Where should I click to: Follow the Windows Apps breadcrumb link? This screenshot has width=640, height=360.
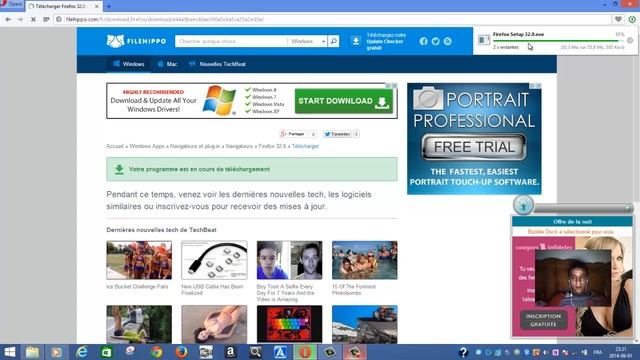click(147, 146)
